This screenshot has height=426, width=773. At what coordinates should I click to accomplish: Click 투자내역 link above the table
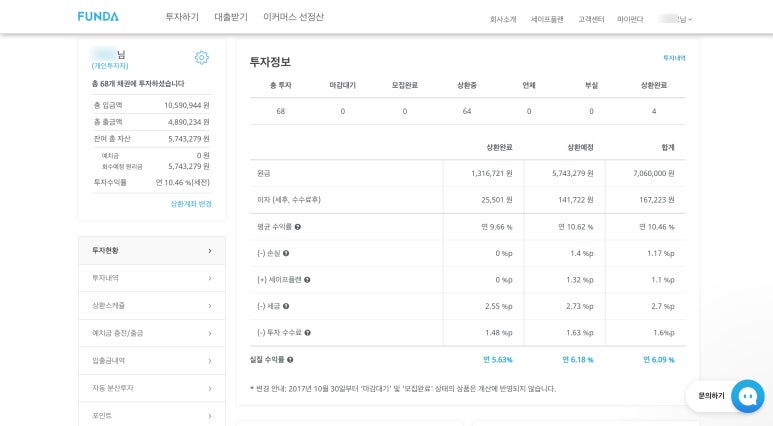(x=674, y=58)
